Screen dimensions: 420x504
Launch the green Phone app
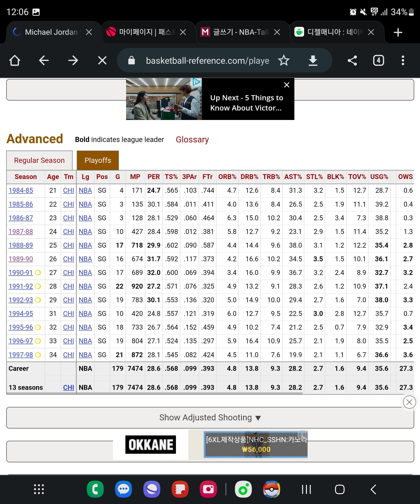pos(95,489)
